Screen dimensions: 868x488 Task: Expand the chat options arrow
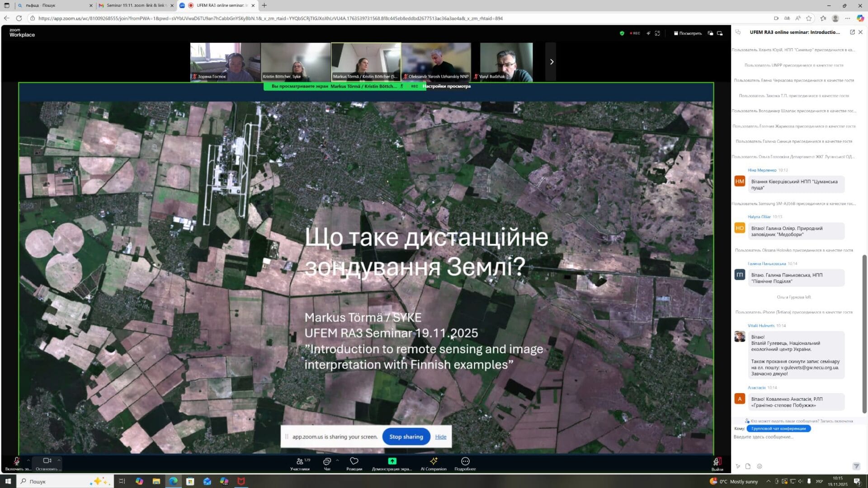[337, 460]
